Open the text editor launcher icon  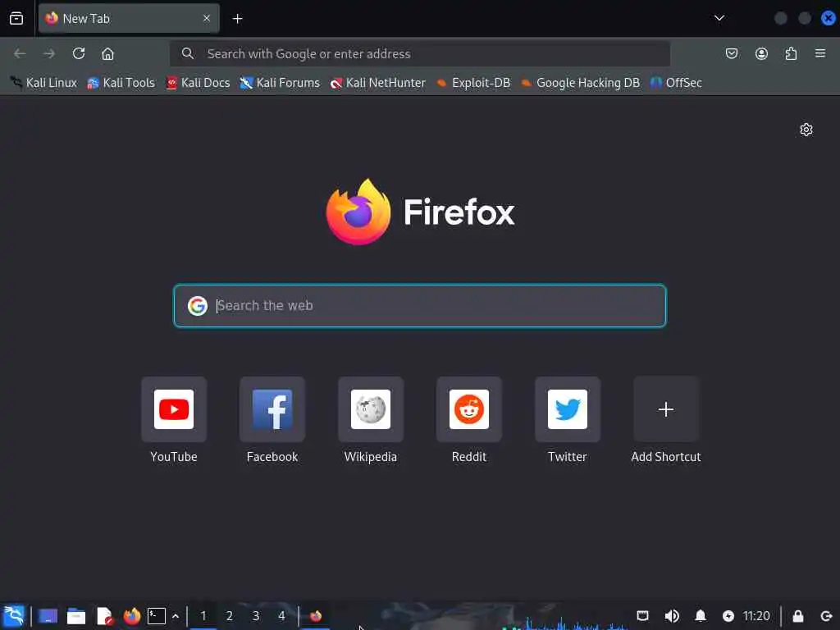[105, 616]
